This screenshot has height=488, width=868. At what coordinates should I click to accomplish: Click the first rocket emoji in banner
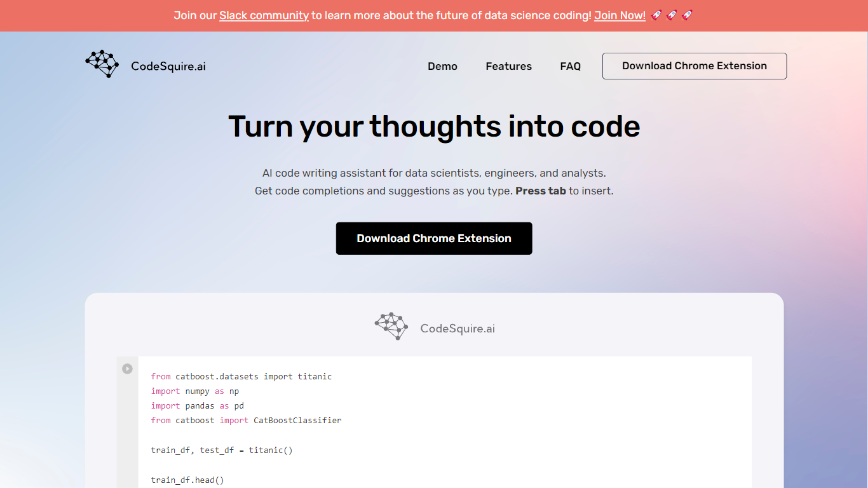(657, 15)
